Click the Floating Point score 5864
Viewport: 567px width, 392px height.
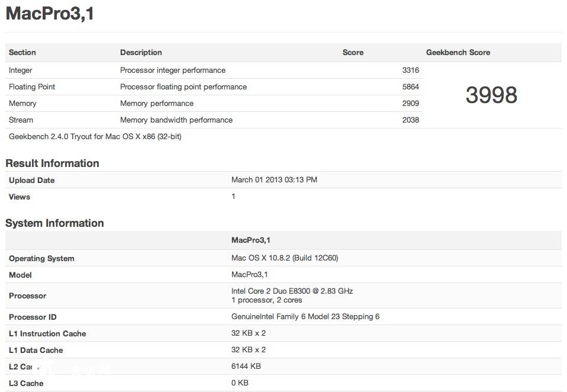click(x=410, y=87)
